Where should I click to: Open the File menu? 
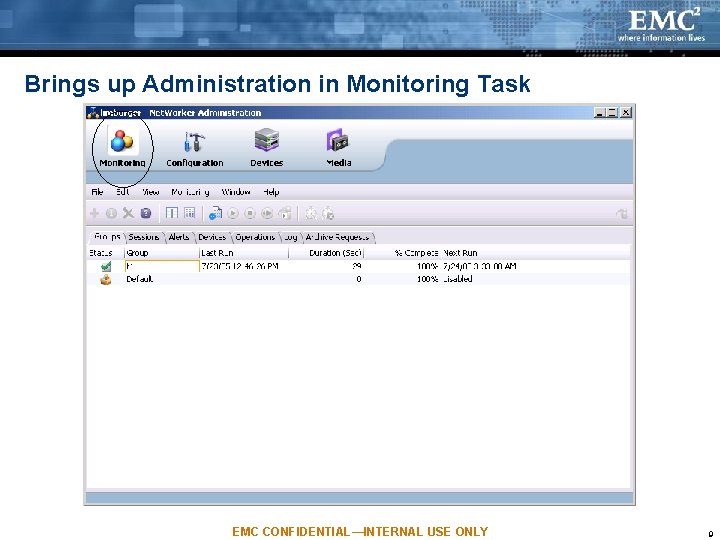[97, 192]
